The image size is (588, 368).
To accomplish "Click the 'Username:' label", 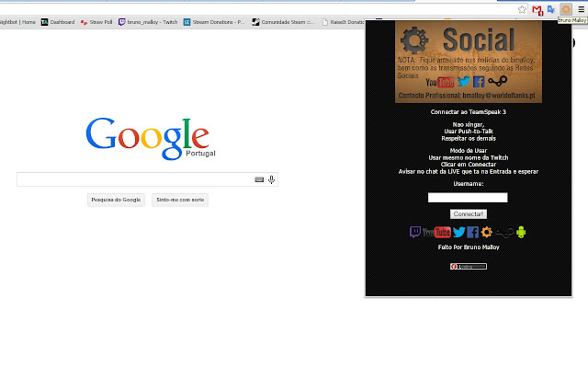I will (x=469, y=184).
